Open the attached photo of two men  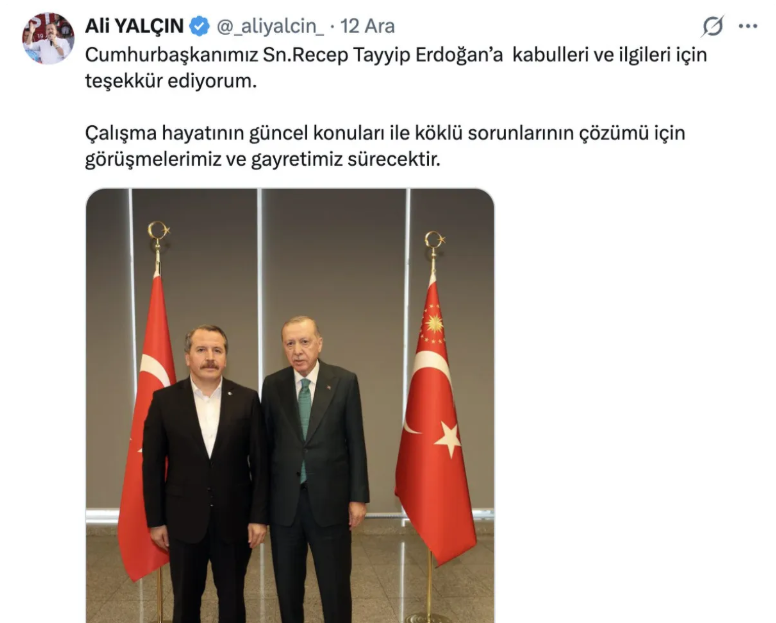tap(290, 405)
